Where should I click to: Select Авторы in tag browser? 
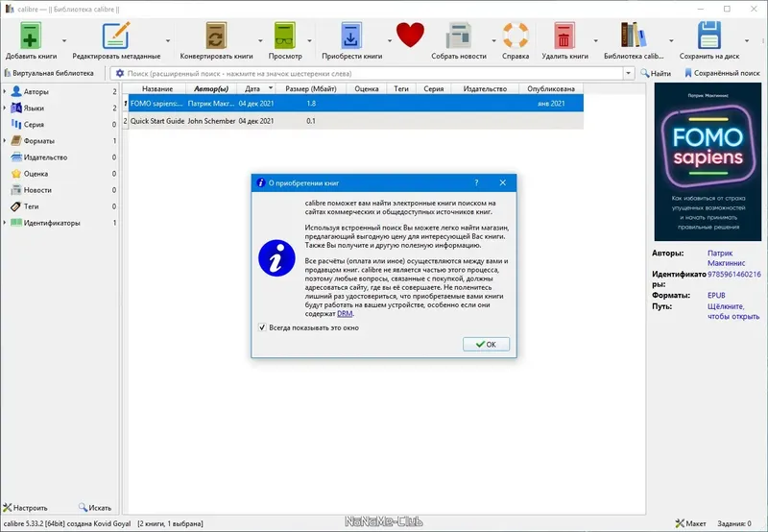coord(36,91)
